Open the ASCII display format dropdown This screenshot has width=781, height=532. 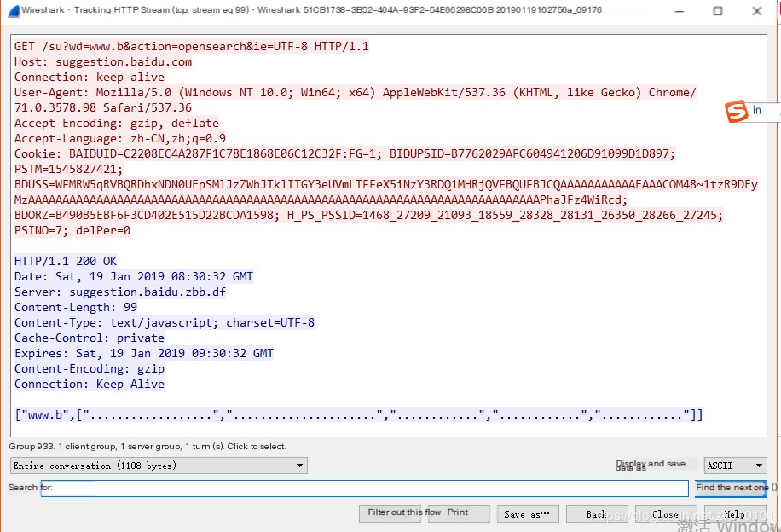pos(735,465)
